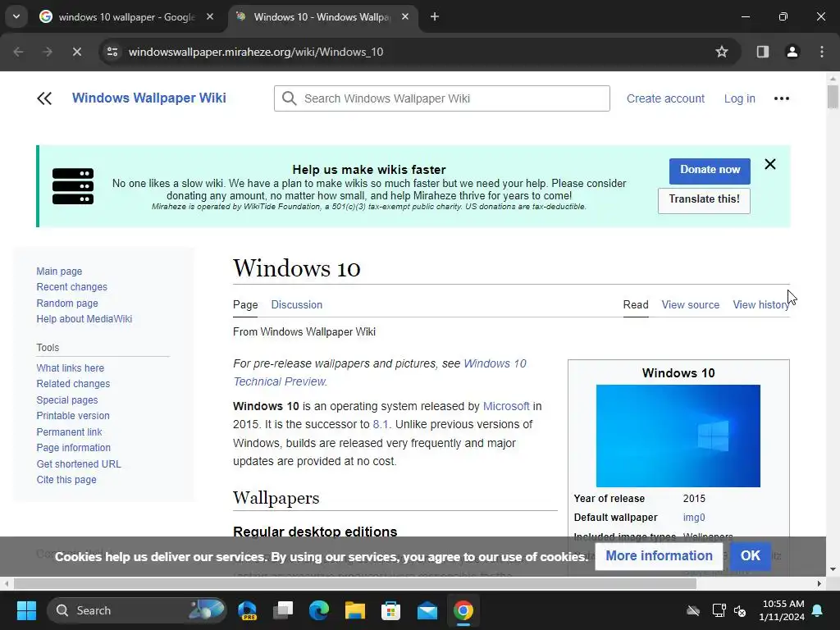Open the three-dot personal tools menu
The height and width of the screenshot is (630, 840).
782,98
